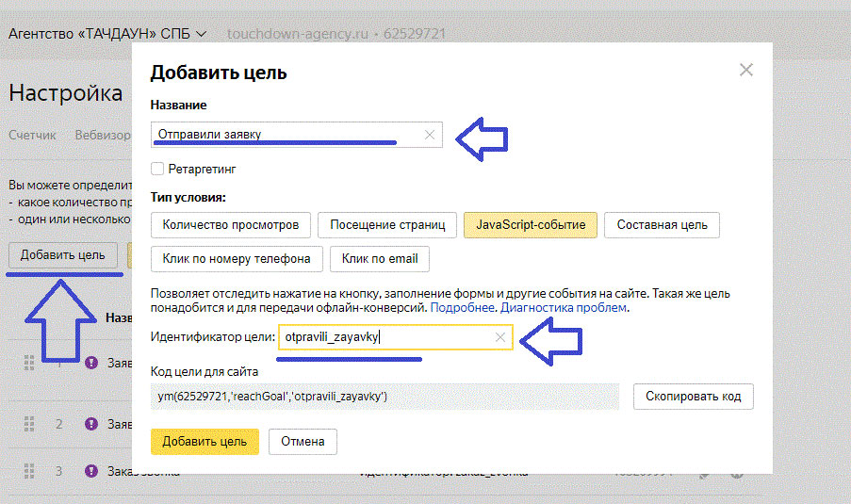Viewport: 851px width, 504px height.
Task: Open the Вебвизор tab
Action: pyautogui.click(x=102, y=135)
